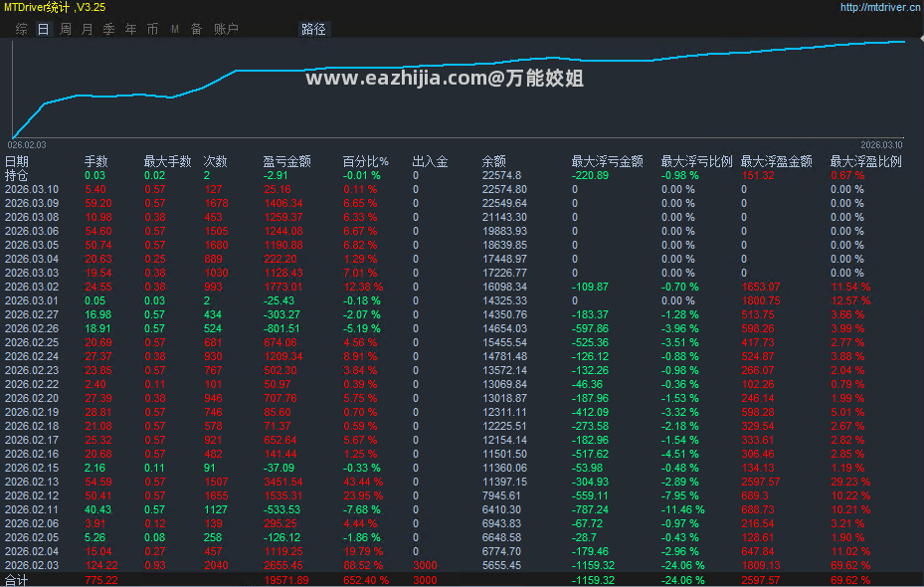Viewport: 924px width, 587px height.
Task: Click the 余额 column header
Action: coord(493,161)
